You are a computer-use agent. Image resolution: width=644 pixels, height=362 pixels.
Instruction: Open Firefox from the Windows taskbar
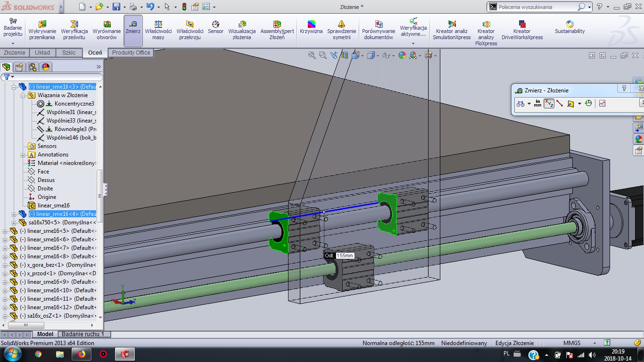(x=81, y=354)
